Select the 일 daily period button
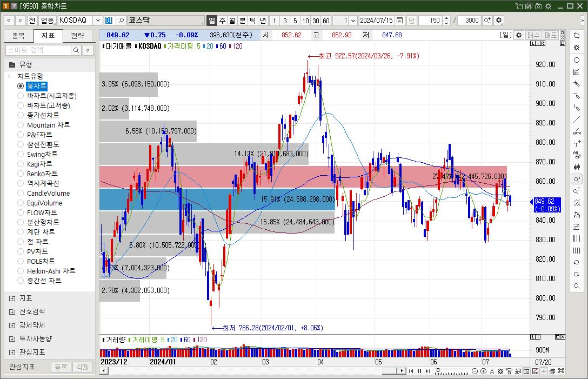 pos(212,20)
